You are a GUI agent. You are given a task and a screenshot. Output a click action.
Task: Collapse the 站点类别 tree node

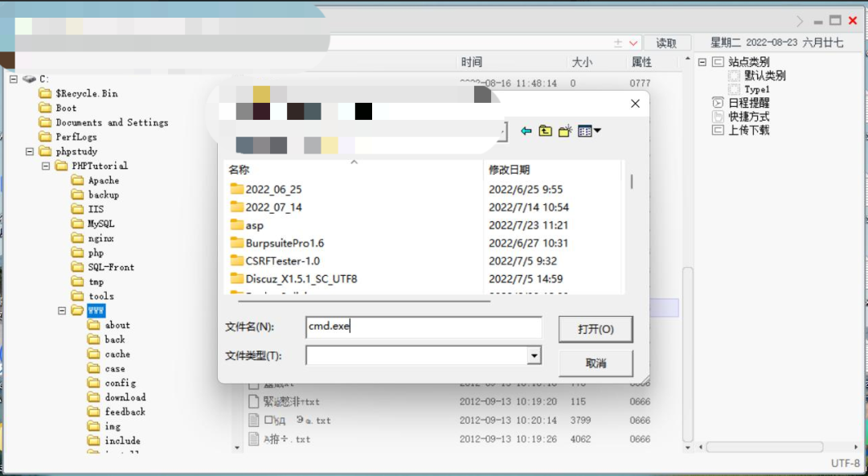point(702,62)
